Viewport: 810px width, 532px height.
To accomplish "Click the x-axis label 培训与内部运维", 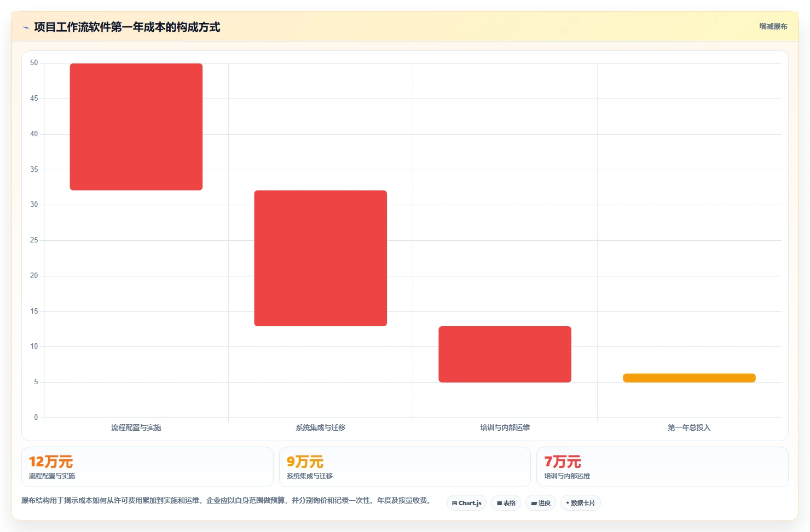I will (x=505, y=427).
